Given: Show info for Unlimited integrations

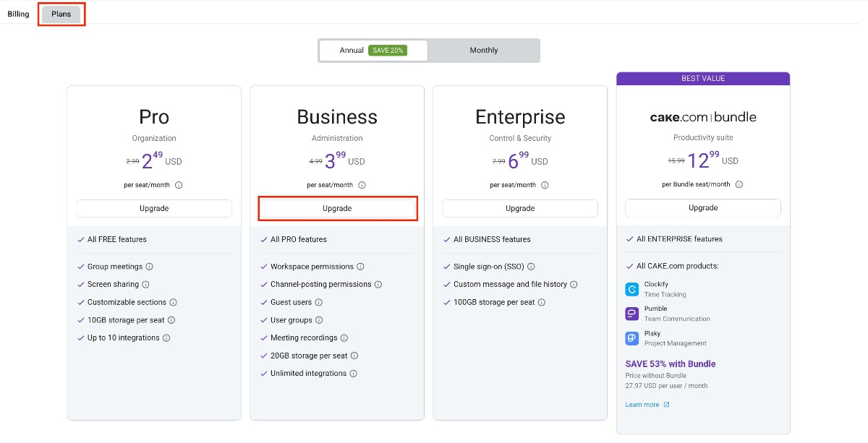Looking at the screenshot, I should (x=353, y=374).
